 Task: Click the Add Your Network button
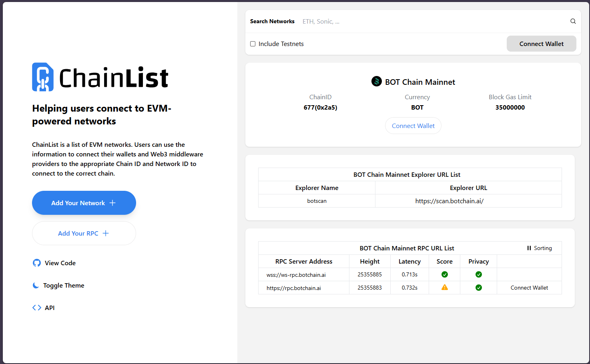tap(84, 203)
